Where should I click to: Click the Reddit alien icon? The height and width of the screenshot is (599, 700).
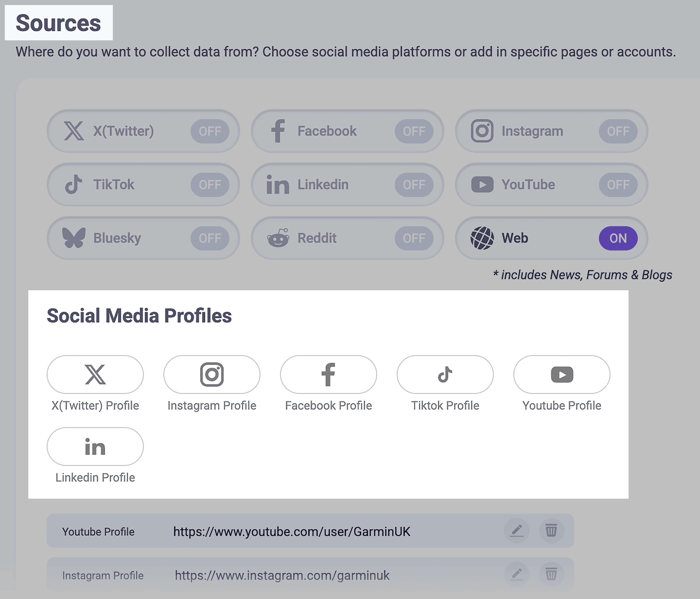(x=278, y=238)
